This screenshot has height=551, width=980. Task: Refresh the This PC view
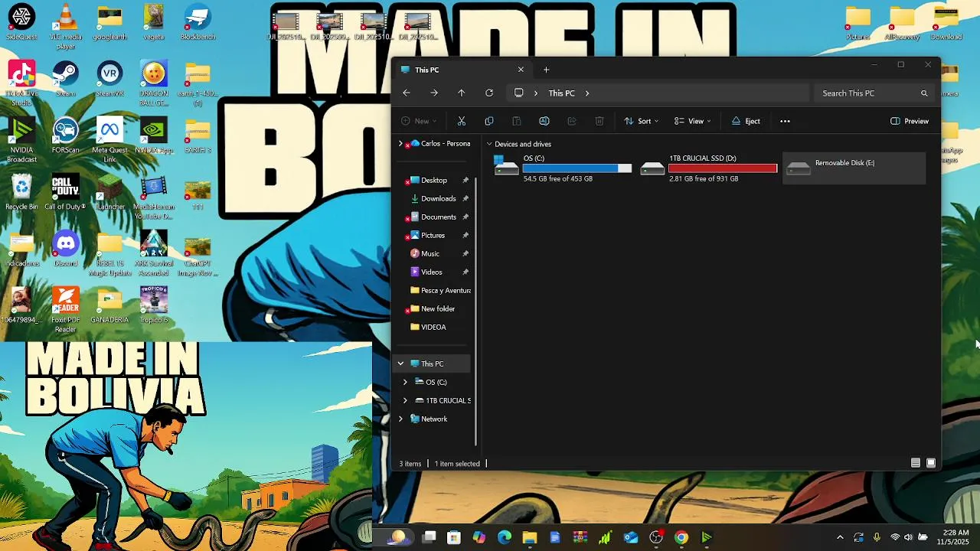489,93
